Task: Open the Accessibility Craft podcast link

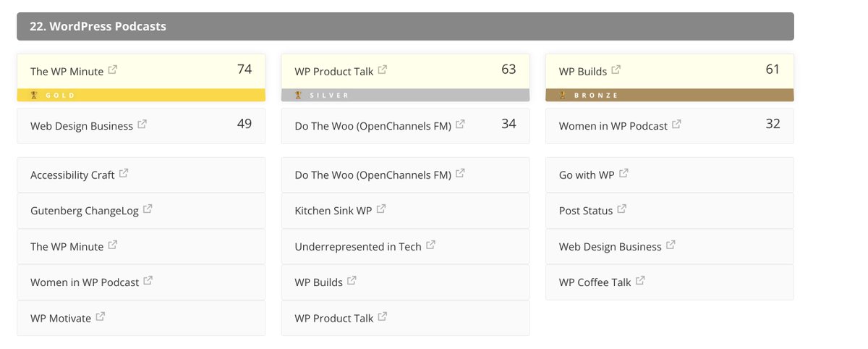Action: [x=72, y=175]
